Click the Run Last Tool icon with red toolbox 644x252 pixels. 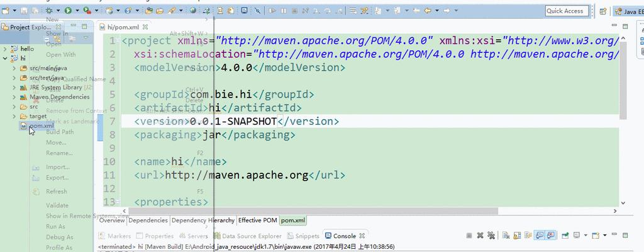pos(87,11)
